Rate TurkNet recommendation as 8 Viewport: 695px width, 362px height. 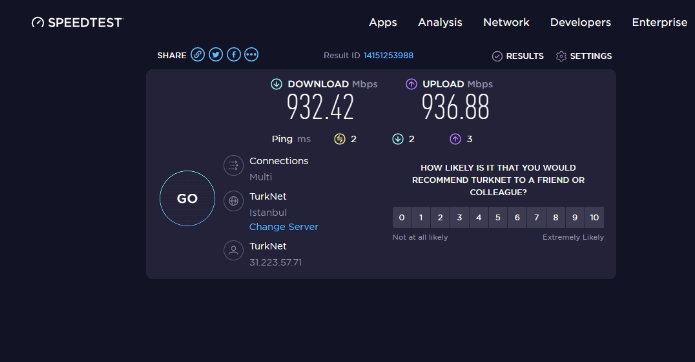tap(555, 218)
